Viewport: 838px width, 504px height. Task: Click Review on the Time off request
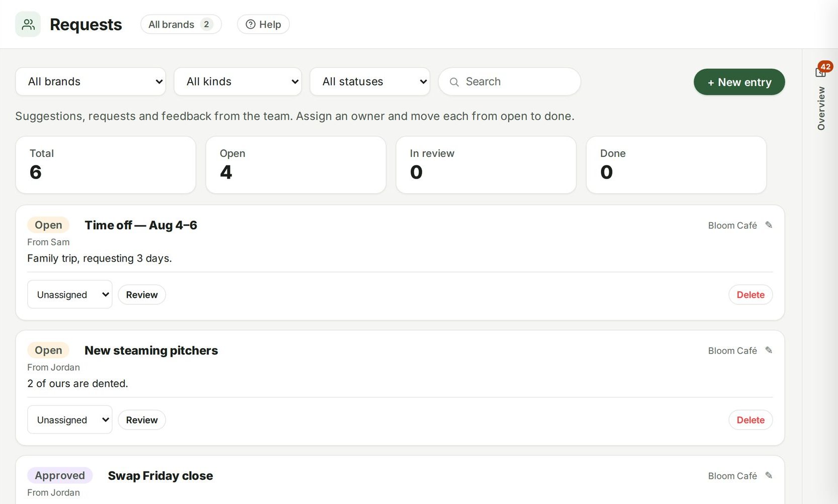tap(142, 295)
